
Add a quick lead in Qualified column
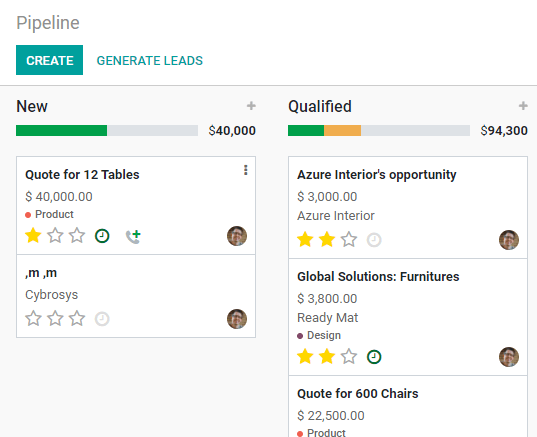[x=523, y=106]
